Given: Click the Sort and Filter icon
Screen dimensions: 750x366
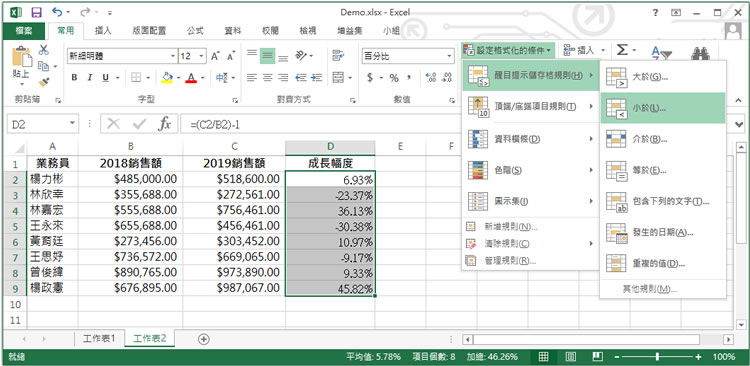Looking at the screenshot, I should [x=662, y=53].
